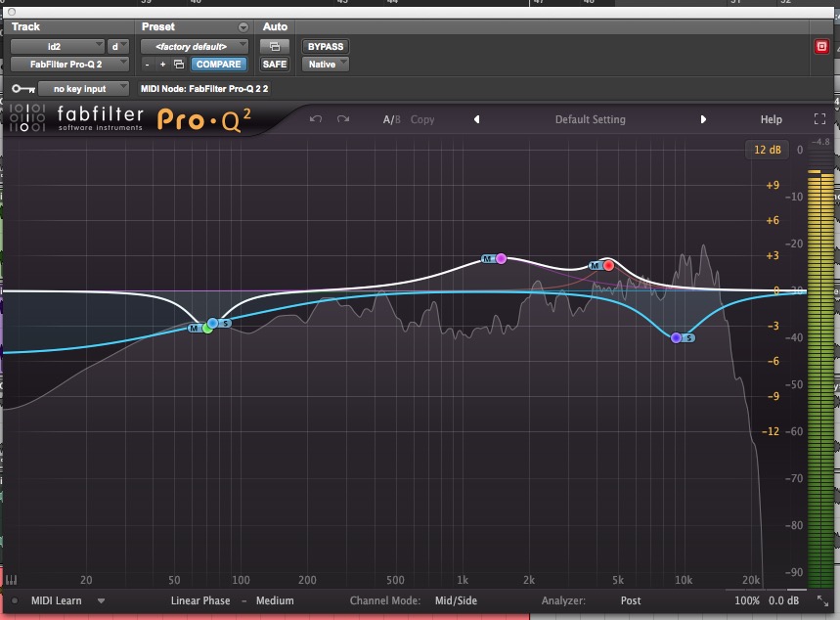The image size is (840, 620).
Task: Click the window close circle button
Action: (12, 12)
